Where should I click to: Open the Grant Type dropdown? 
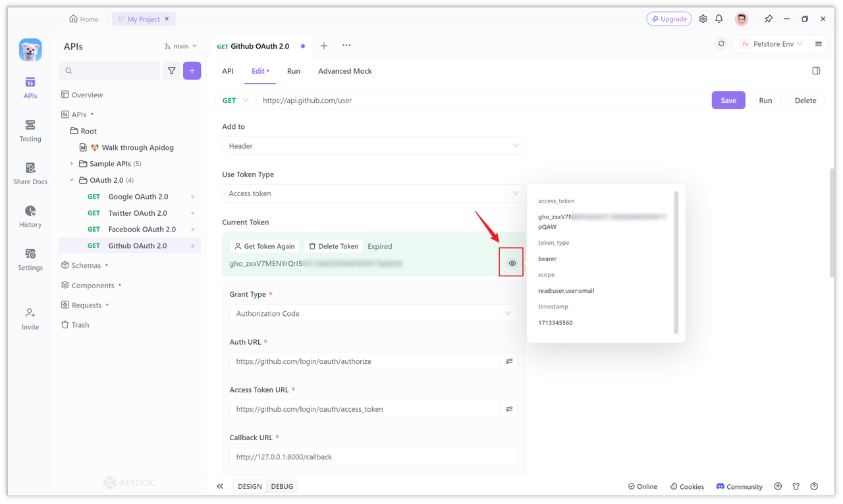[x=373, y=314]
